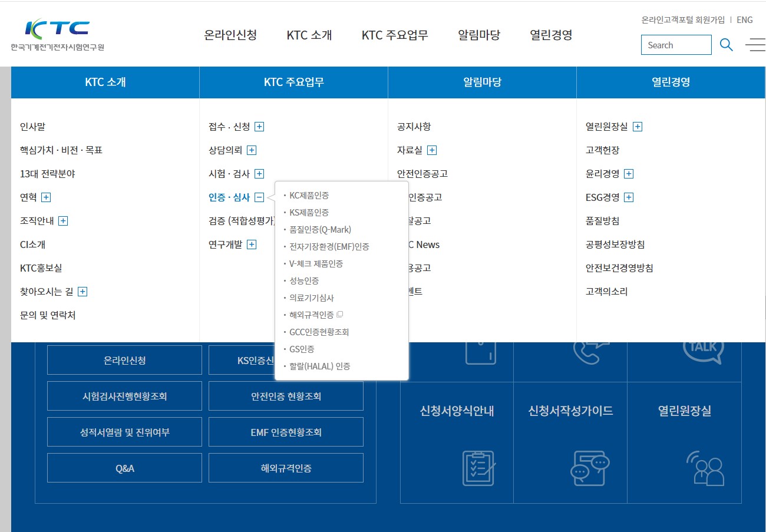The width and height of the screenshot is (766, 532).
Task: Select KC제품인증 from the submenu
Action: 309,195
